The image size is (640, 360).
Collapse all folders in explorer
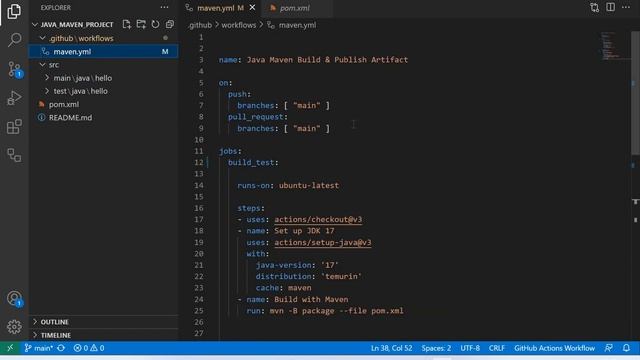click(170, 24)
